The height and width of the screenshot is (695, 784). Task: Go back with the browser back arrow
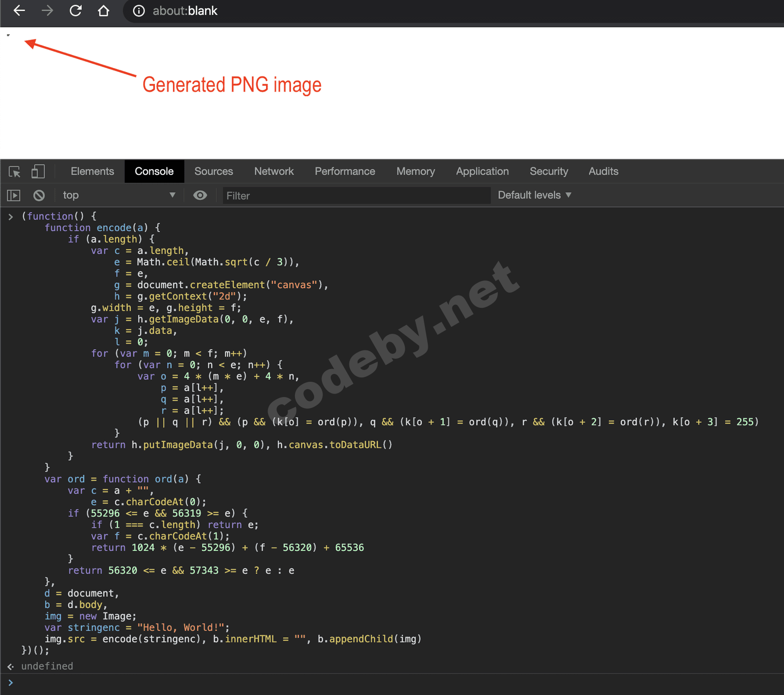[19, 11]
